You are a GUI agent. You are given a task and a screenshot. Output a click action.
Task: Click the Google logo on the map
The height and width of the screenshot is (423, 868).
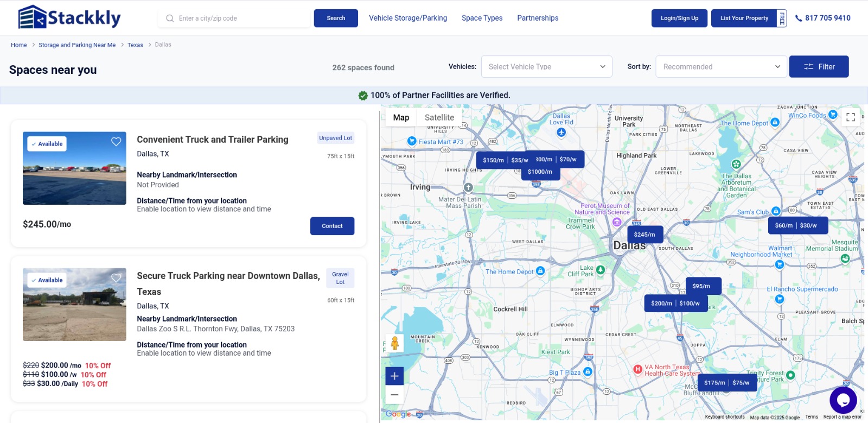tap(398, 414)
